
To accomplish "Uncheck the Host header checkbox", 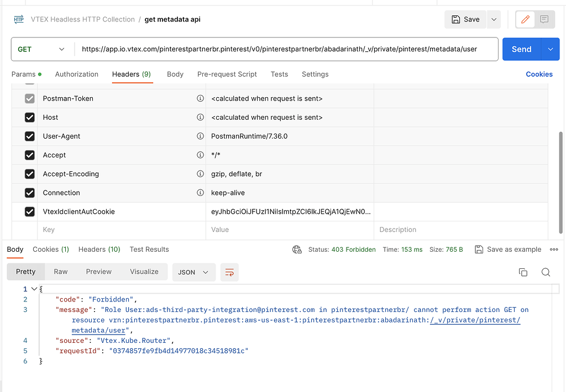I will pyautogui.click(x=30, y=117).
